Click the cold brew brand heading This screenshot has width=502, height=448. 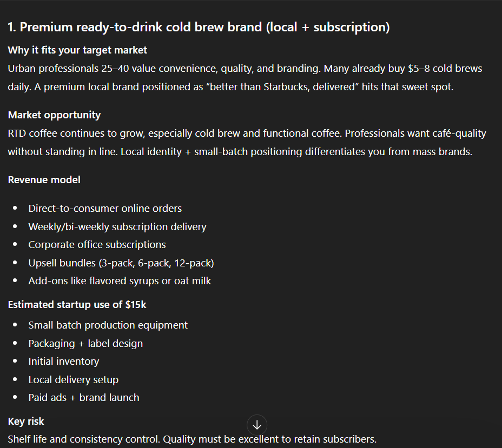click(199, 27)
